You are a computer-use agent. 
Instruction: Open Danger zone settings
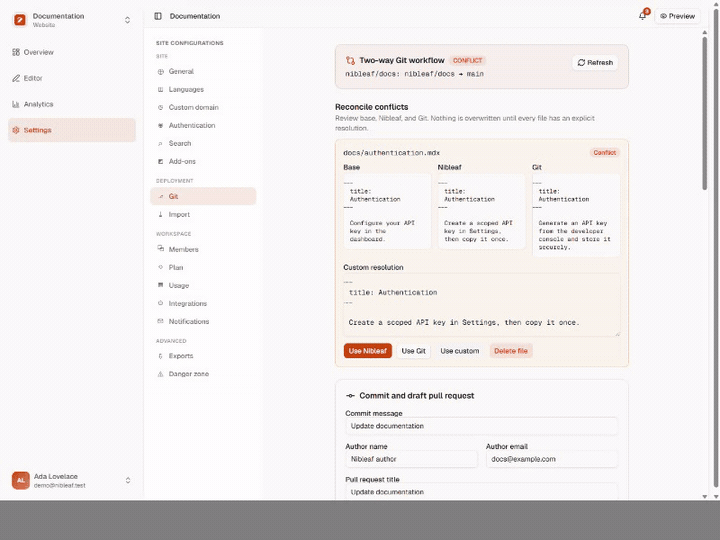click(203, 374)
